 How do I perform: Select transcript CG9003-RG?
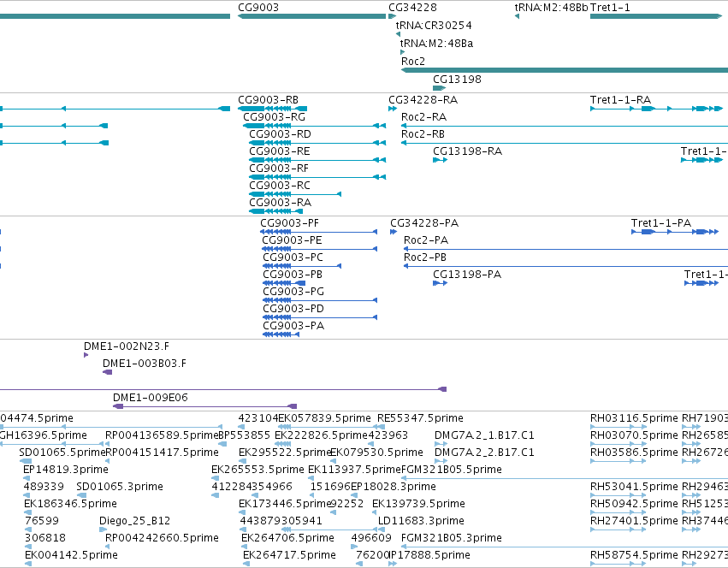coord(314,126)
